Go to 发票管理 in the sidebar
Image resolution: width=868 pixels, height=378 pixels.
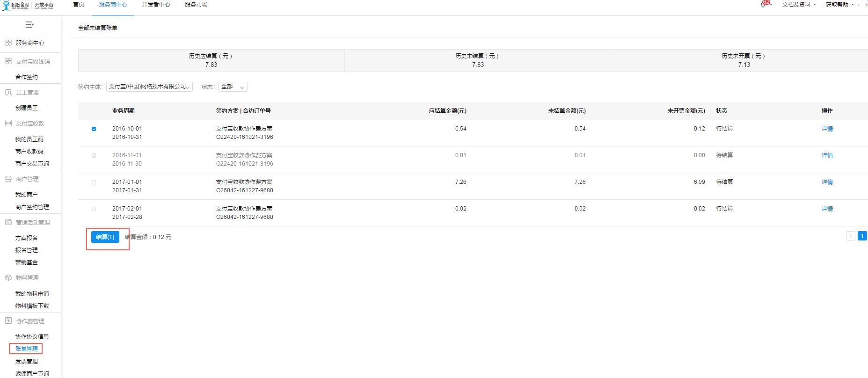point(27,361)
